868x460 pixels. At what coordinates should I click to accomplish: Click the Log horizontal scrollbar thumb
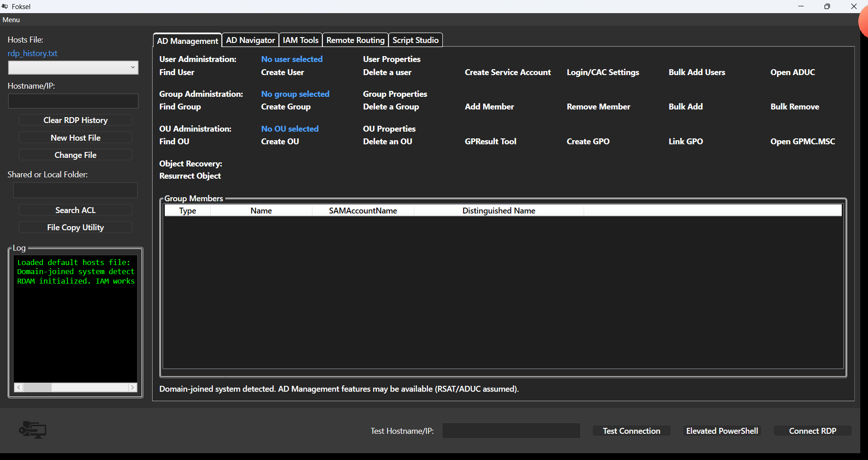pos(38,388)
